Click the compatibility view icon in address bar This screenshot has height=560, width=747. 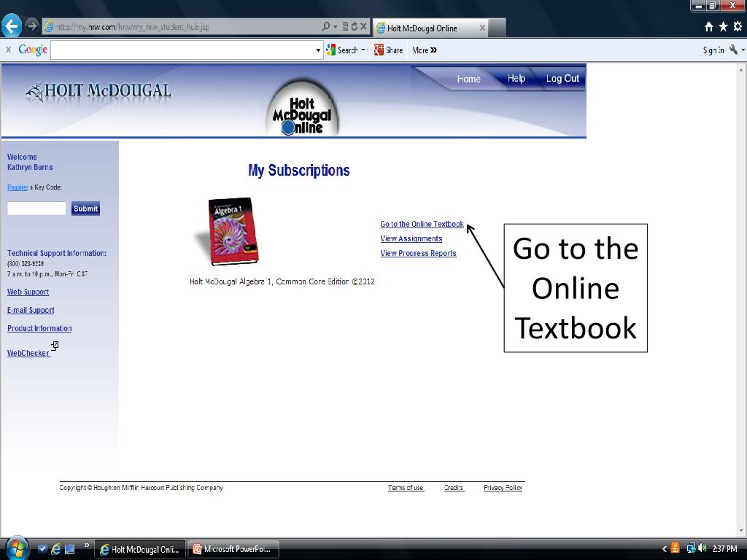click(345, 27)
